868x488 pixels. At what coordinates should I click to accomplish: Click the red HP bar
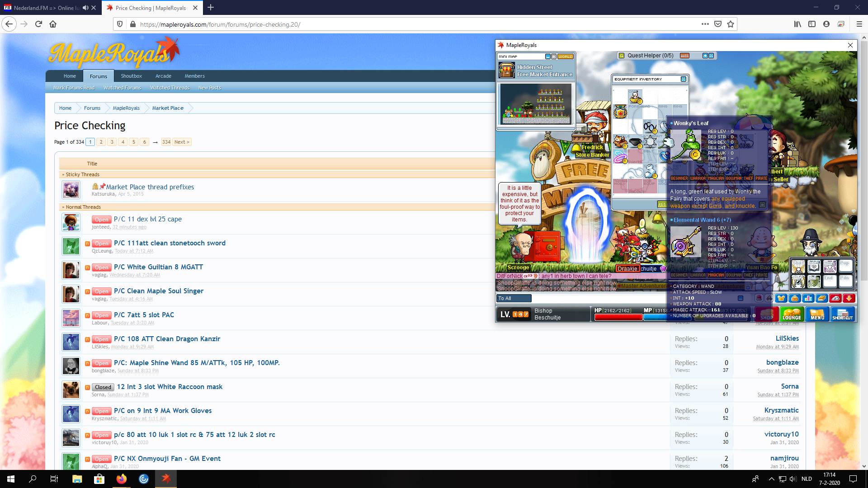(618, 317)
